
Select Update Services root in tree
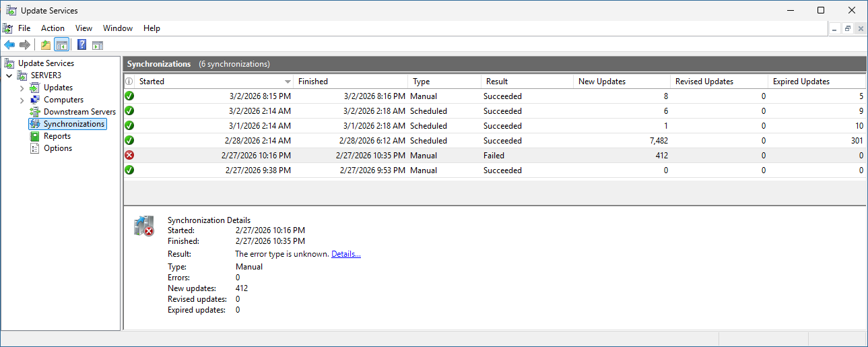click(46, 63)
